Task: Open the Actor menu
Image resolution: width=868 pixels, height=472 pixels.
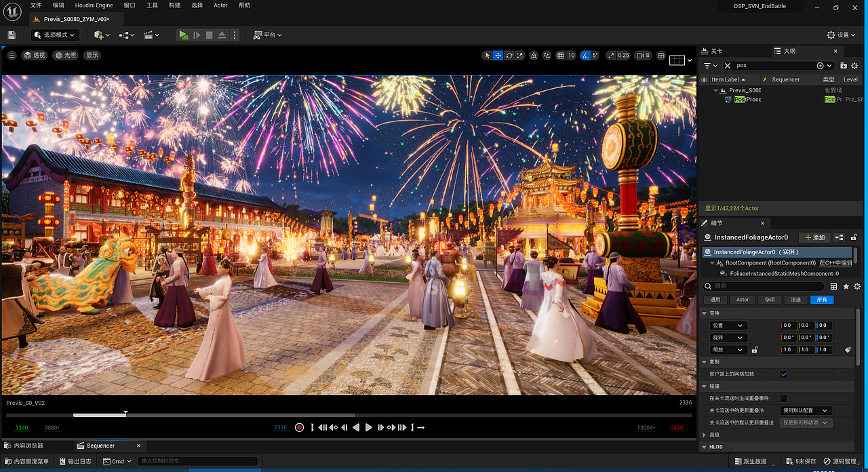Action: click(220, 5)
